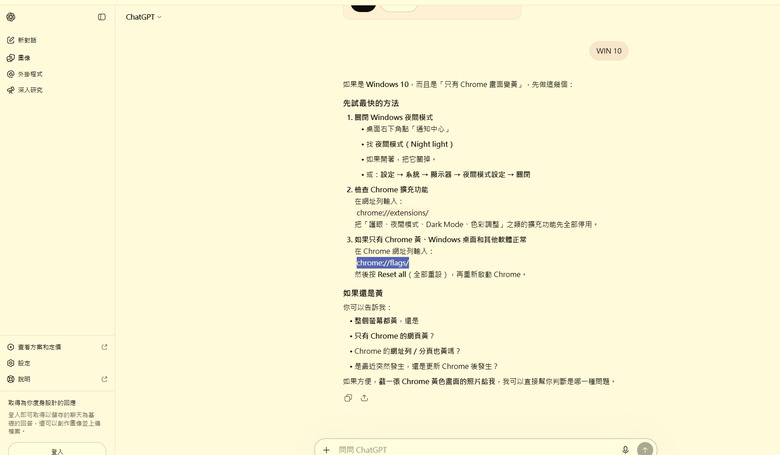Click the plus attach icon in the composer
This screenshot has height=455, width=780.
(x=326, y=450)
